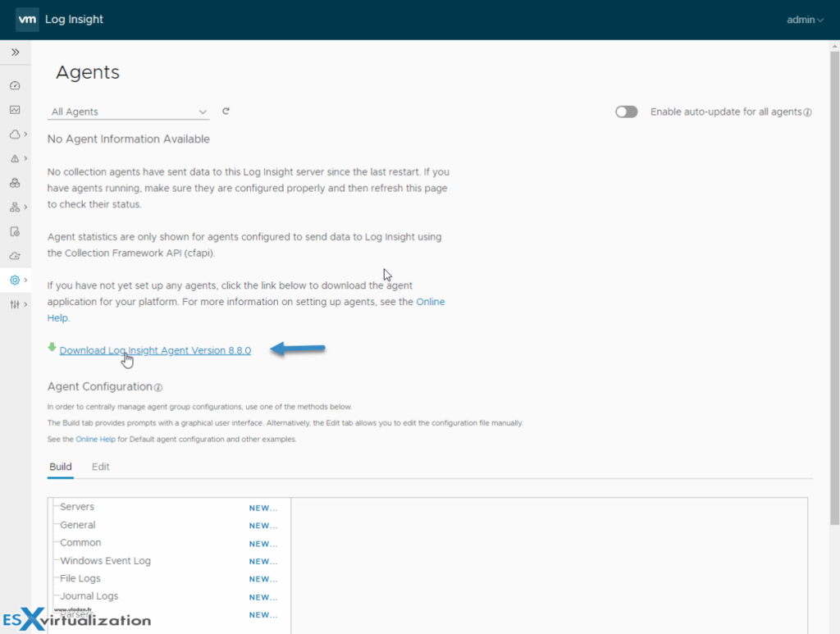Viewport: 840px width, 634px height.
Task: Open the Interactive Analytics chart icon
Action: pyautogui.click(x=16, y=109)
